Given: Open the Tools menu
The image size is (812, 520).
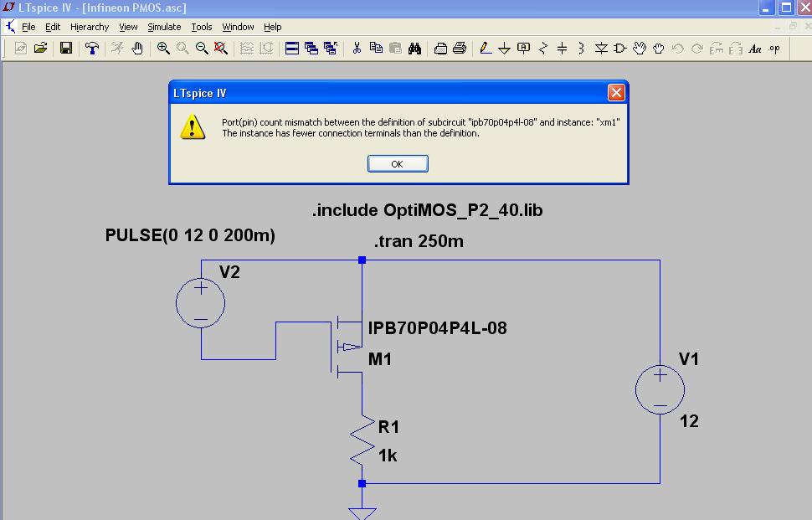Looking at the screenshot, I should [x=202, y=27].
